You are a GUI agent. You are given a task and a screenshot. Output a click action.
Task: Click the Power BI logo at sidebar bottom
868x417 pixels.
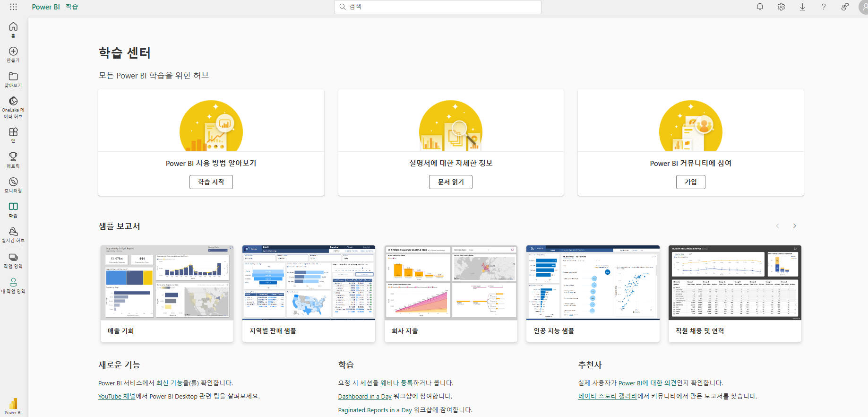pos(13,406)
